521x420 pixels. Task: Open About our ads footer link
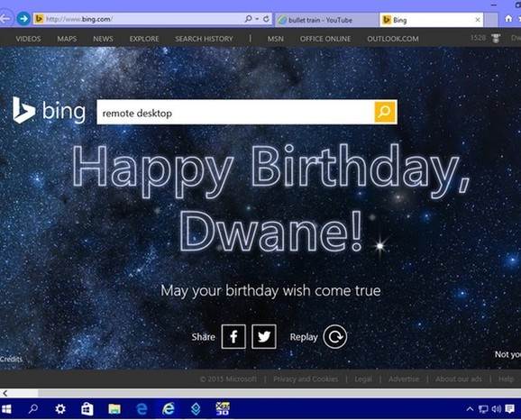(459, 379)
